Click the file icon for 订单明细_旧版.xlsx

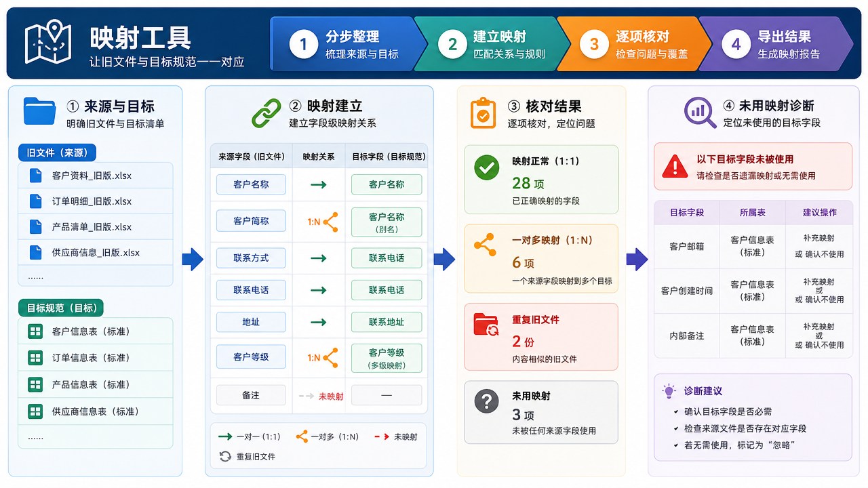click(x=35, y=201)
